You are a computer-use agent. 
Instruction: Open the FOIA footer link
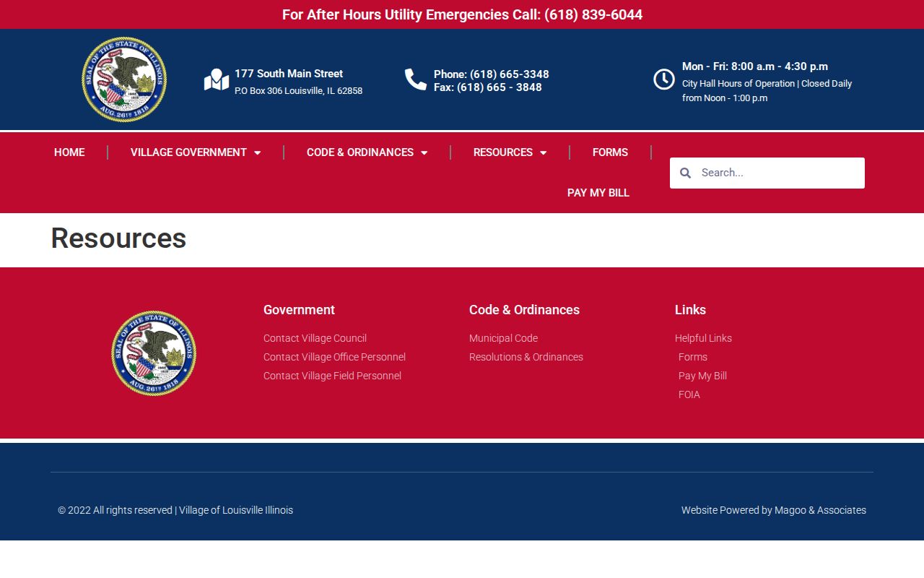coord(689,394)
